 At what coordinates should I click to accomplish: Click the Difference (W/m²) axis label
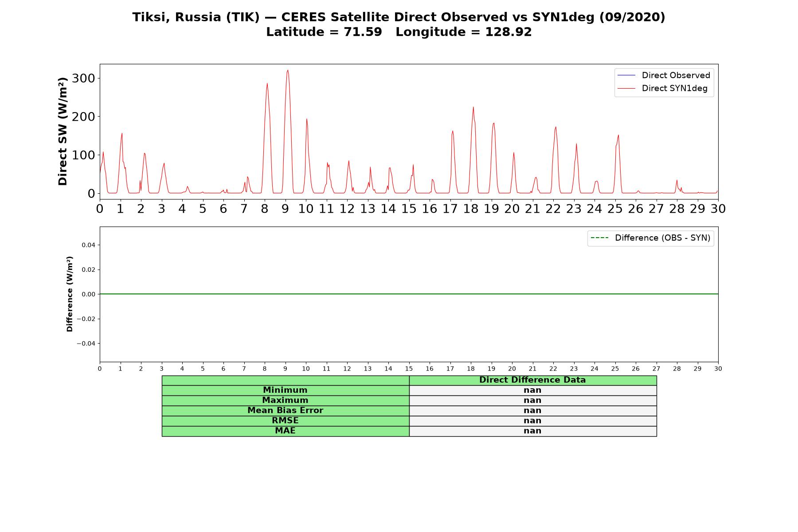pyautogui.click(x=70, y=294)
